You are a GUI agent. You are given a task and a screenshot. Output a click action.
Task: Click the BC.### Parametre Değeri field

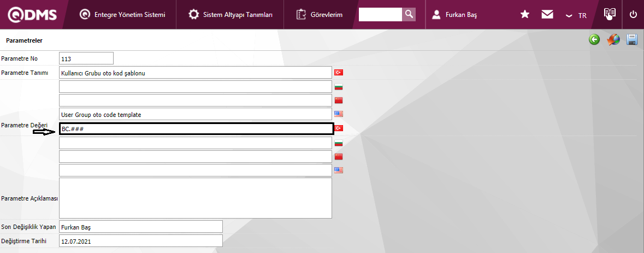click(196, 128)
